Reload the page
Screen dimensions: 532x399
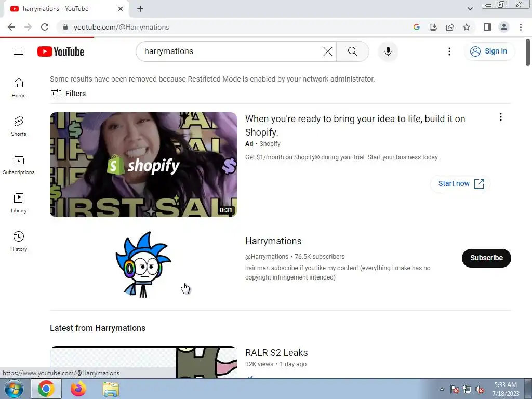coord(45,27)
